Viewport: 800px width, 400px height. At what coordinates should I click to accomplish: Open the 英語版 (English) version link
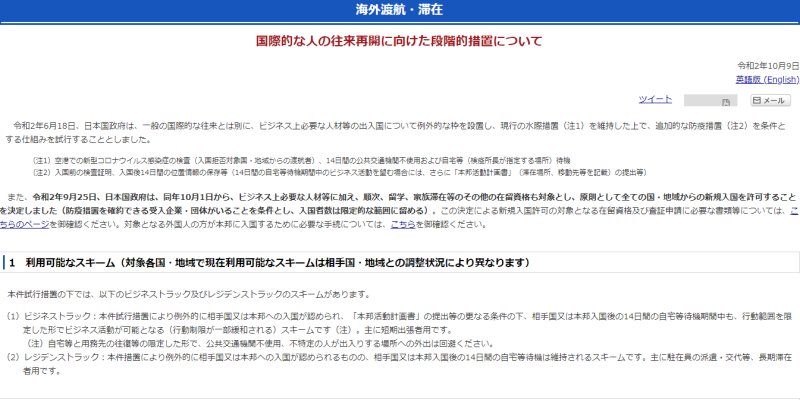(765, 79)
